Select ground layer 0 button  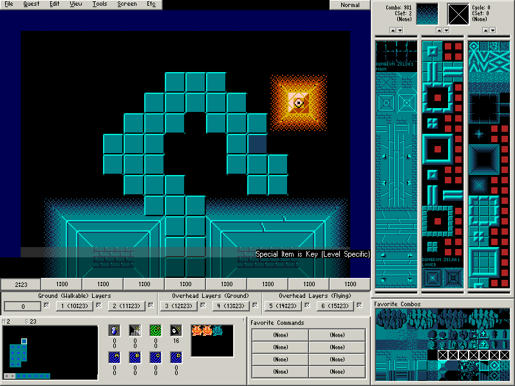pyautogui.click(x=23, y=306)
